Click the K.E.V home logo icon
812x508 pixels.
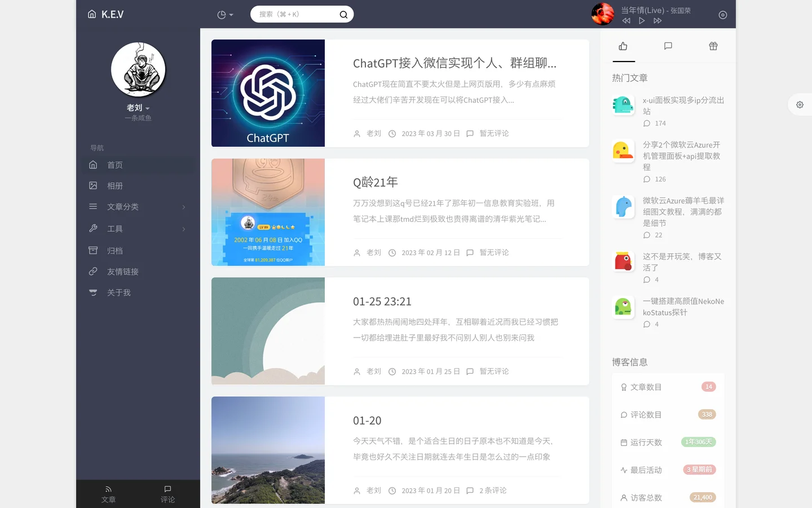(x=92, y=14)
